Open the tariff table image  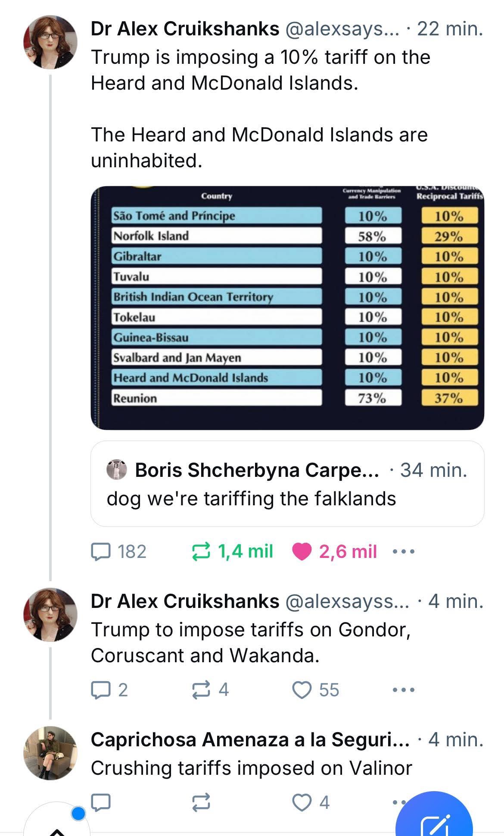point(287,307)
